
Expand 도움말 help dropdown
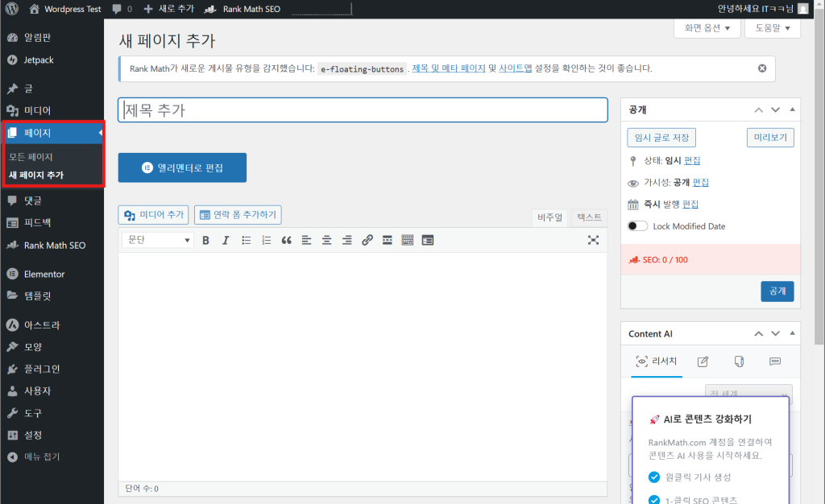(773, 28)
